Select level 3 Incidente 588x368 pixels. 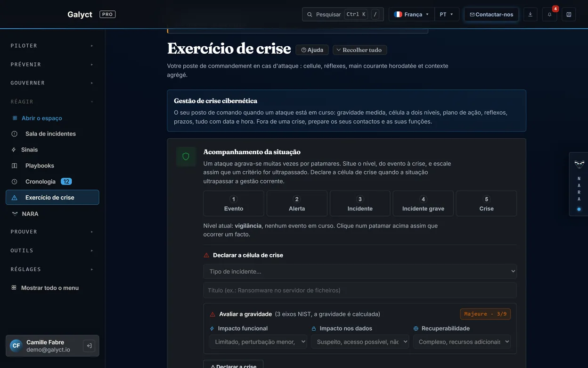360,203
